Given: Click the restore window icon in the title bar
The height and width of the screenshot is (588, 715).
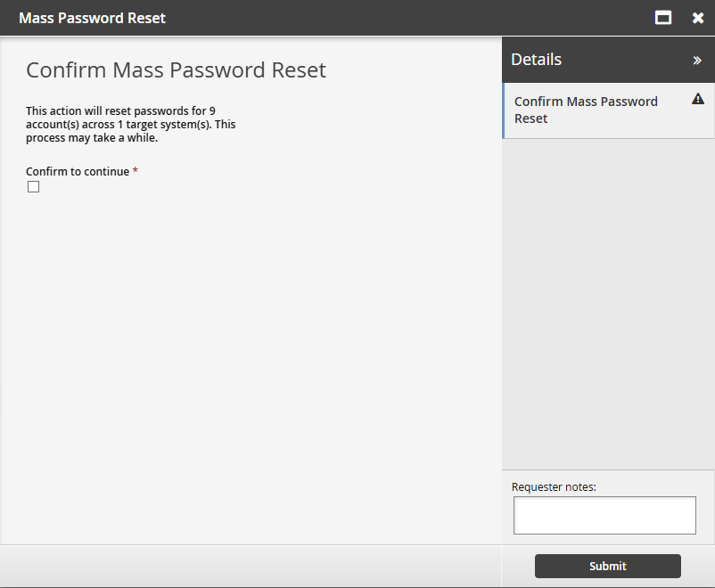Looking at the screenshot, I should 662,17.
